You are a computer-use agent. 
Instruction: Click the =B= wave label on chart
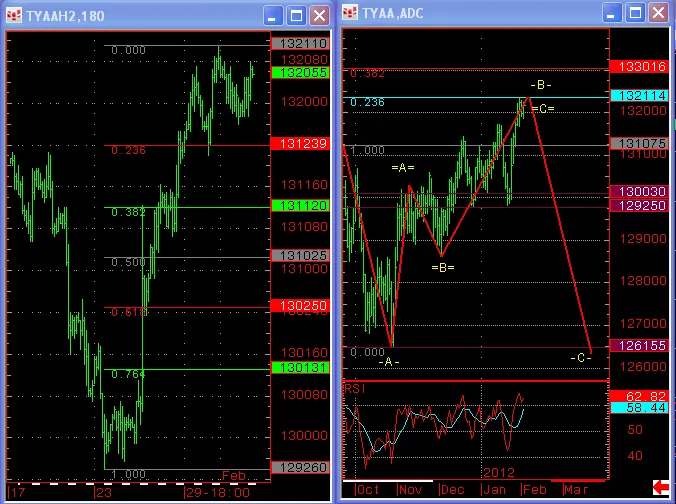[x=444, y=267]
